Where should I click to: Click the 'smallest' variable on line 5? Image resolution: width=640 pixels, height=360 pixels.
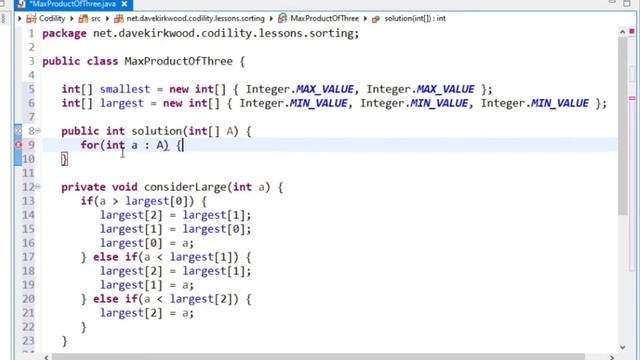tap(125, 89)
